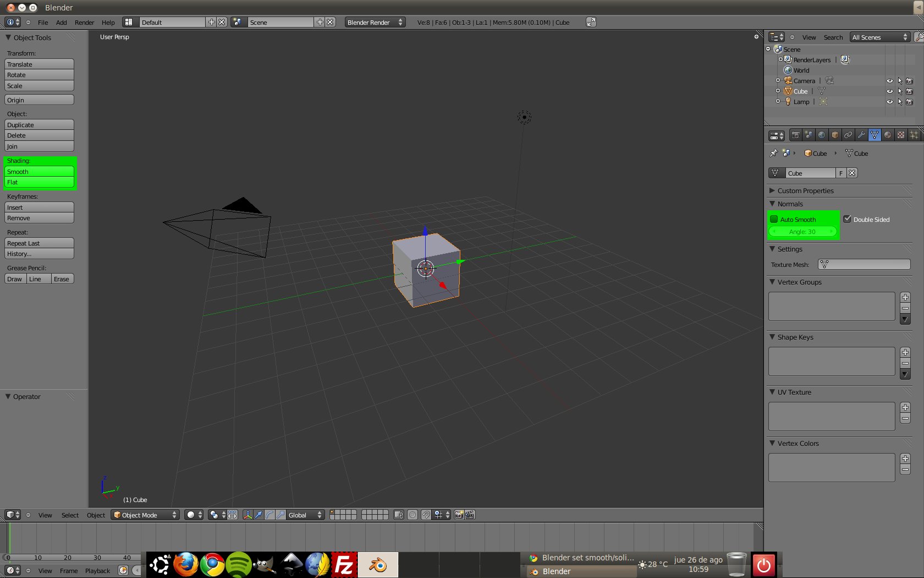Click the mesh name field labeled Cube
Viewport: 924px width, 578px height.
point(810,173)
